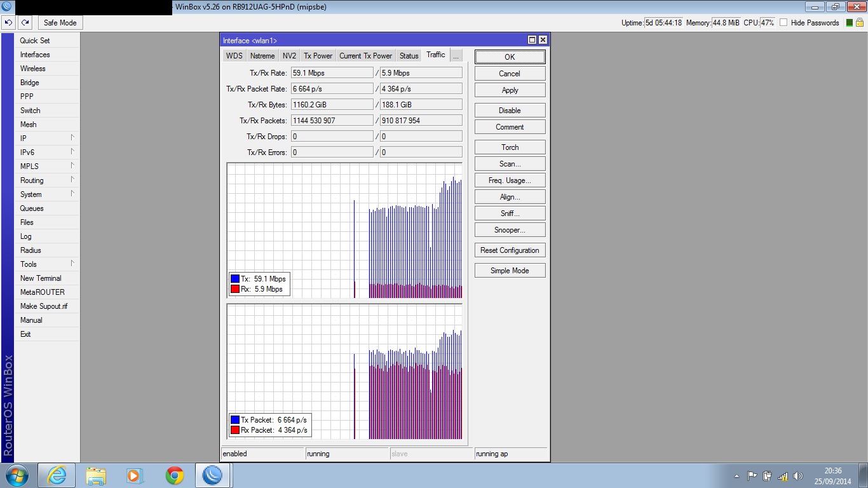Switch to the WDS tab
This screenshot has width=868, height=488.
click(234, 56)
